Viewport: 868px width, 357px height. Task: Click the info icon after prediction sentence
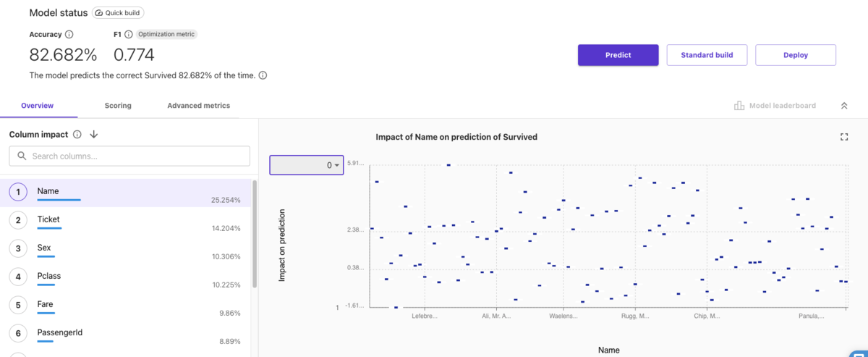[263, 75]
